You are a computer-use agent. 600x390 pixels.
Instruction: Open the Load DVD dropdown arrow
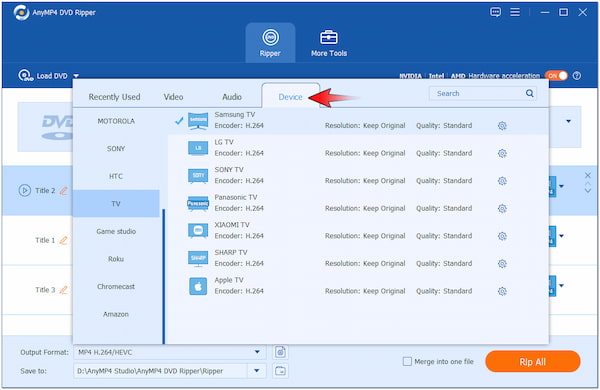[x=76, y=76]
